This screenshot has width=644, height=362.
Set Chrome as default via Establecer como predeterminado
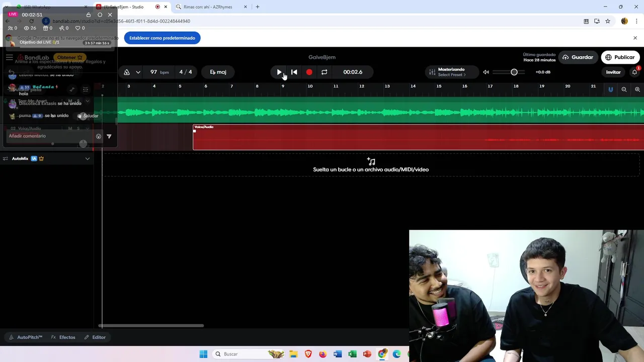[162, 38]
